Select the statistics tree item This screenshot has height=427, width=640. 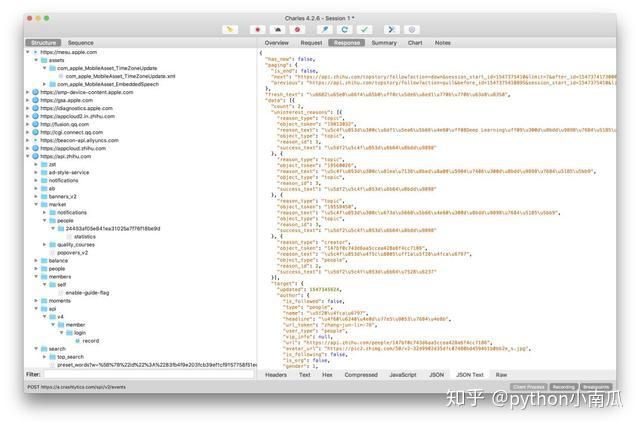point(85,237)
